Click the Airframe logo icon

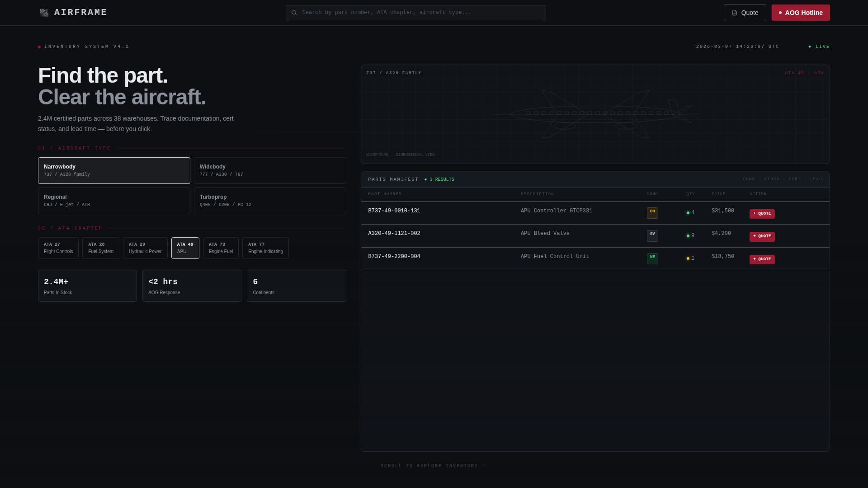click(44, 13)
